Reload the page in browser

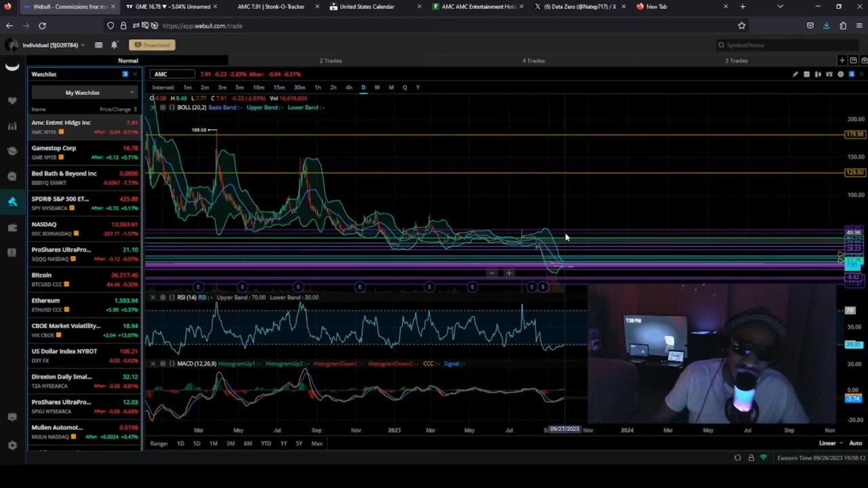(x=42, y=26)
